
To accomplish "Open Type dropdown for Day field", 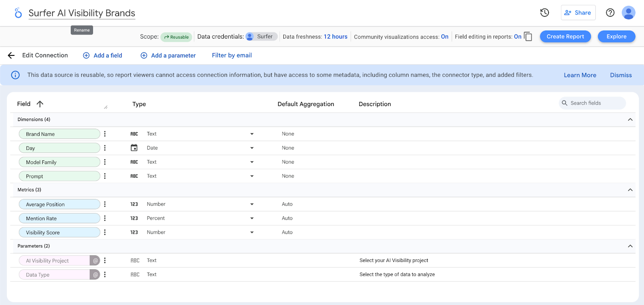I will click(252, 148).
